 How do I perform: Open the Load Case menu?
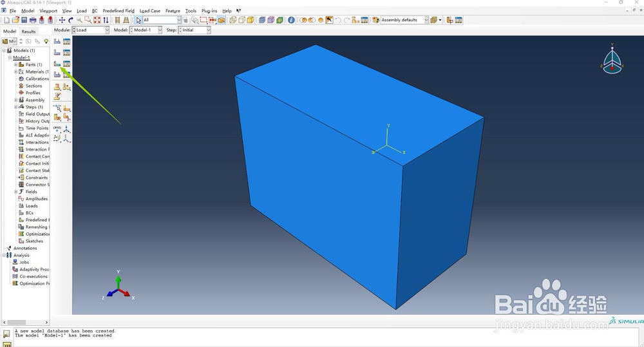150,11
